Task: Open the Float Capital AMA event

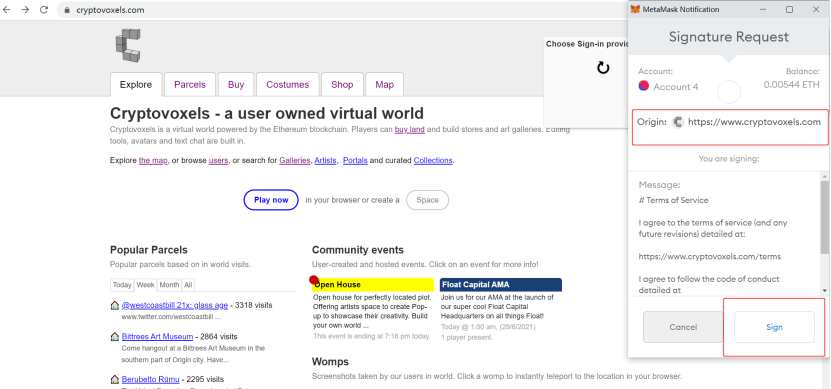Action: 501,309
